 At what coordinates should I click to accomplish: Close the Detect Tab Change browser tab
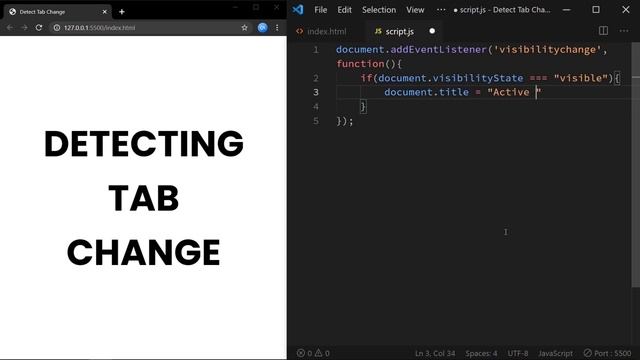coord(104,12)
